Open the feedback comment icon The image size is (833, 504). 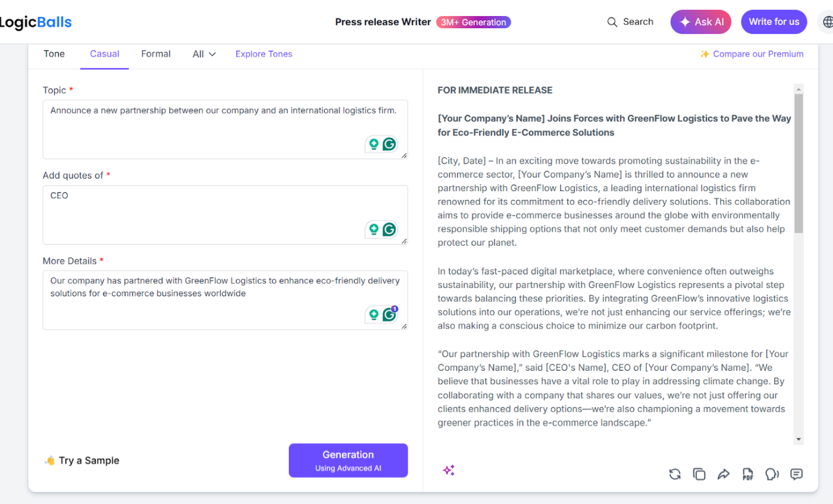797,474
